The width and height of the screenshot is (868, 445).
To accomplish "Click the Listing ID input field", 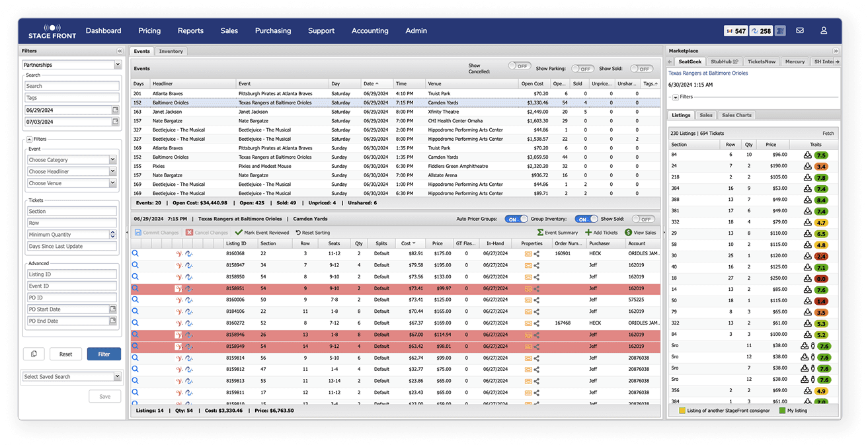I will click(72, 274).
